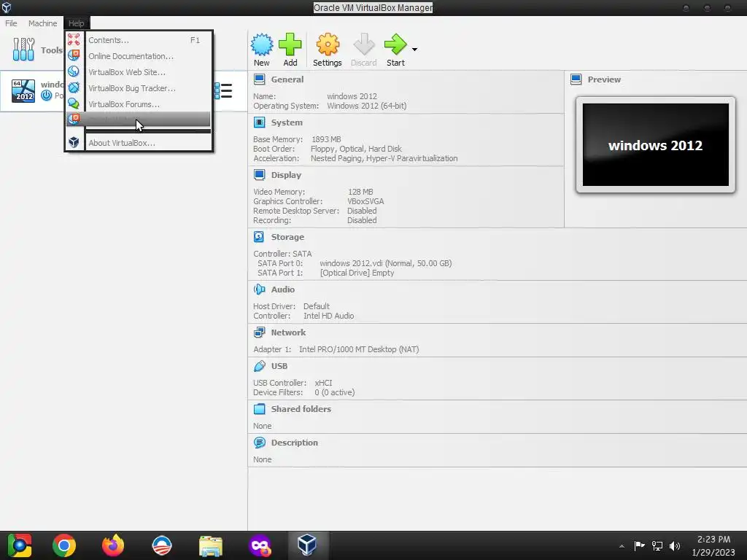Image resolution: width=747 pixels, height=560 pixels.
Task: Open the VM list-style menu icon
Action: click(223, 90)
